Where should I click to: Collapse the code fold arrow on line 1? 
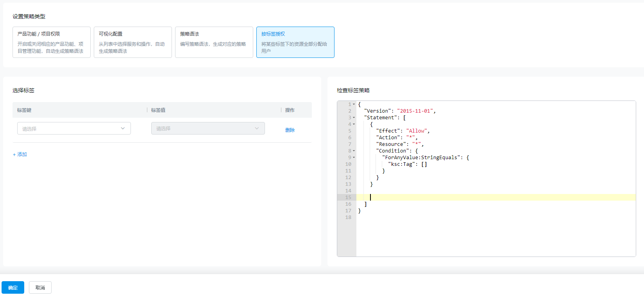coord(354,104)
